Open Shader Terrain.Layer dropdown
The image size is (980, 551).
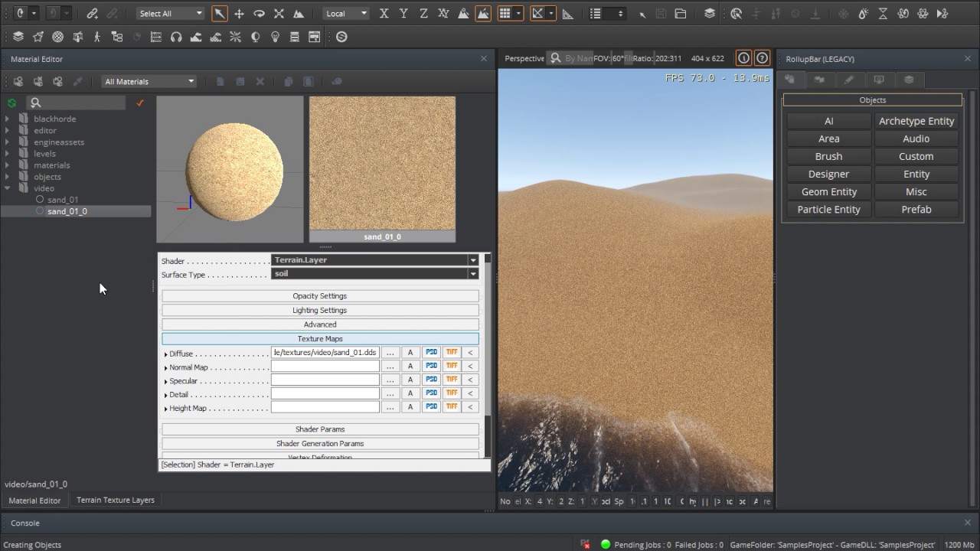click(x=375, y=260)
